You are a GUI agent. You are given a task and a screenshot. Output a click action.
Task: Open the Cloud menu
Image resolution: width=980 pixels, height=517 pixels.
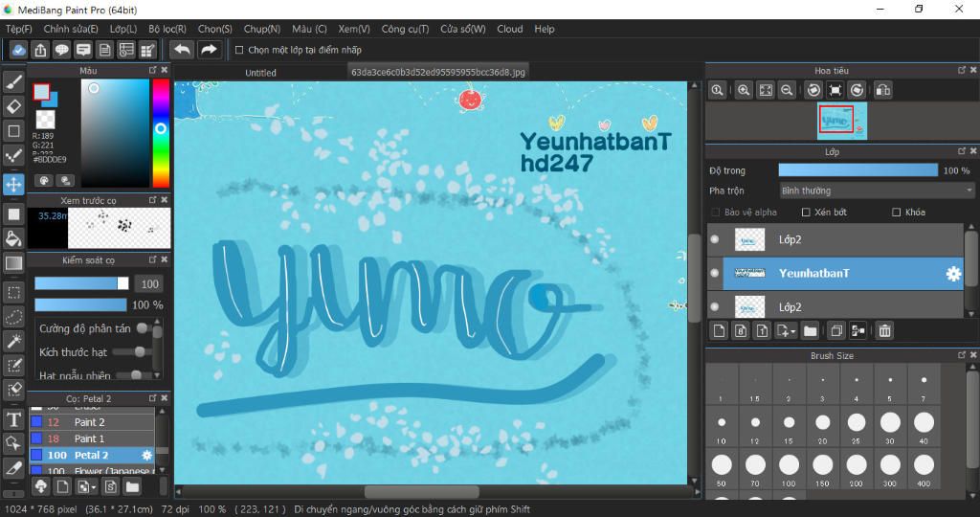[x=510, y=29]
